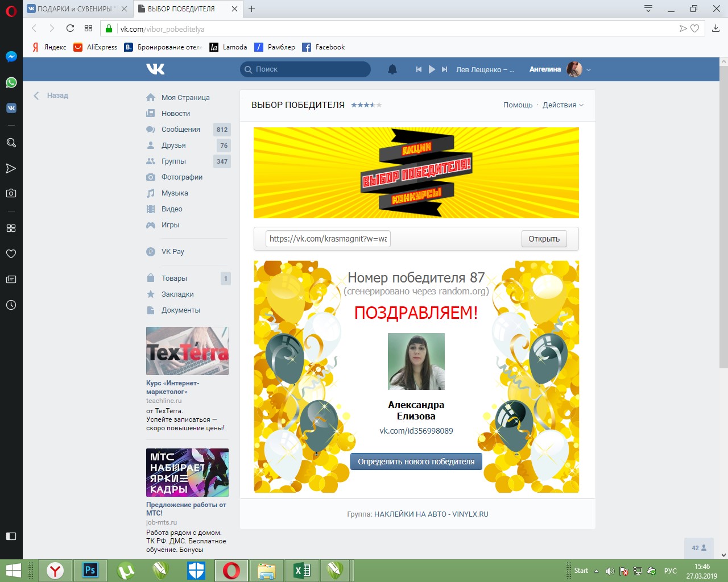728x582 pixels.
Task: Open WhatsApp in the Opera sidebar
Action: coord(11,82)
